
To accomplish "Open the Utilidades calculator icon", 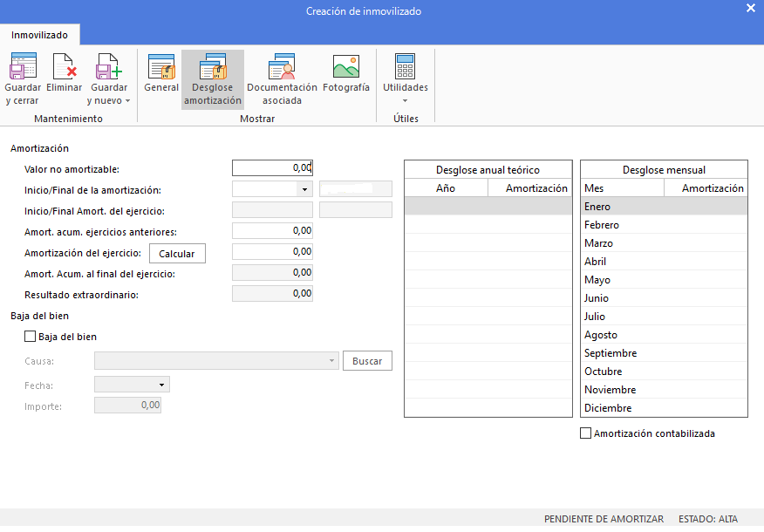I will [406, 66].
